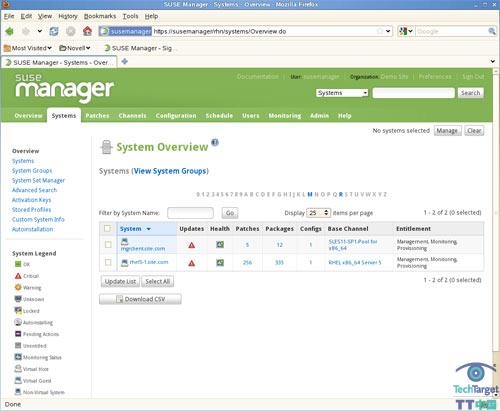
Task: Open the Activation Keys sidebar link
Action: pos(31,200)
